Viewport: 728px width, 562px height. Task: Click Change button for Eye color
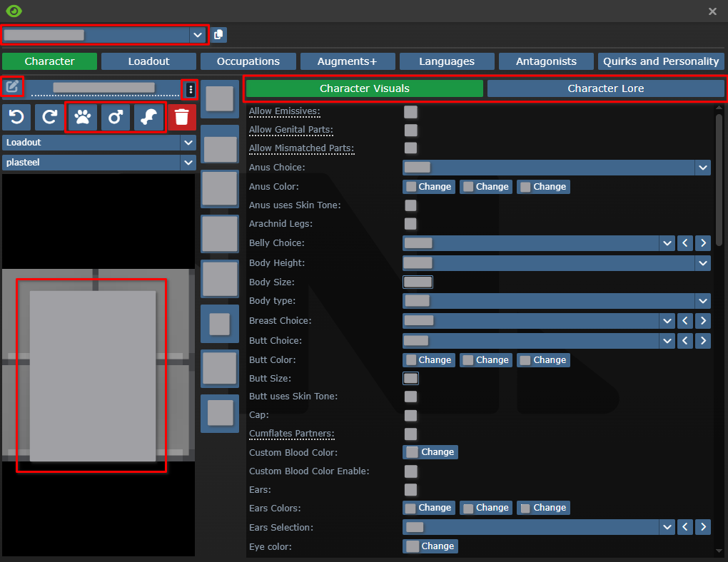tap(430, 546)
